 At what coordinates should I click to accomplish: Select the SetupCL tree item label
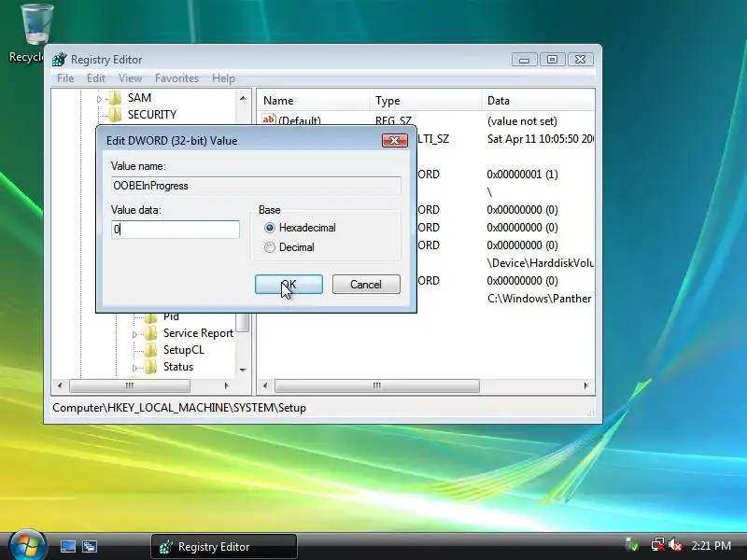tap(183, 350)
